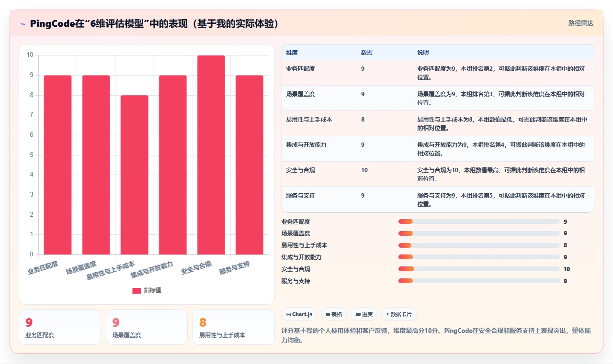Toggle the 指标值 legend swatch under chart
This screenshot has width=613, height=364.
(x=136, y=290)
